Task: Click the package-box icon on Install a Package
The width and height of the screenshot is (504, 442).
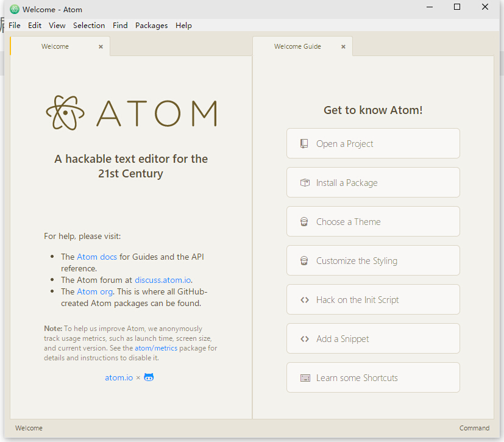Action: click(x=304, y=182)
